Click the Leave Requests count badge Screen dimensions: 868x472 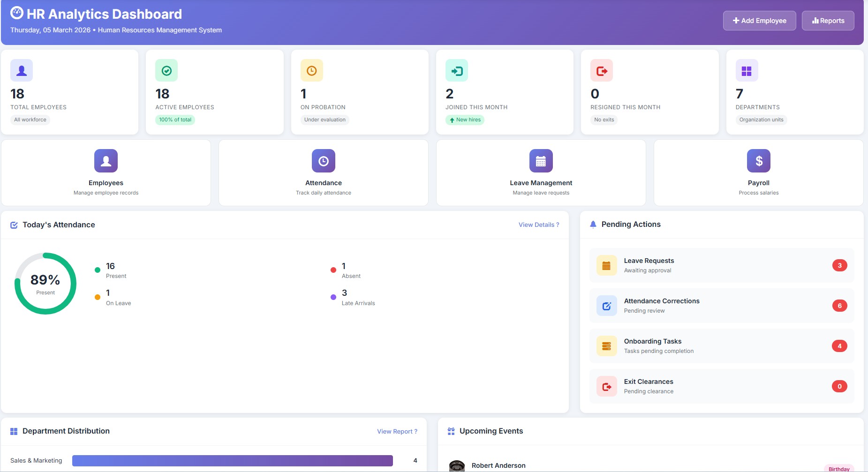[x=839, y=265]
